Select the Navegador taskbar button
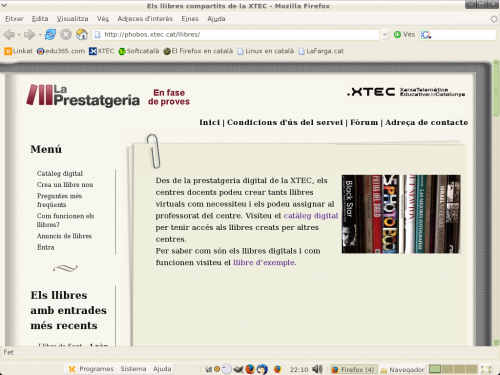 pyautogui.click(x=403, y=369)
